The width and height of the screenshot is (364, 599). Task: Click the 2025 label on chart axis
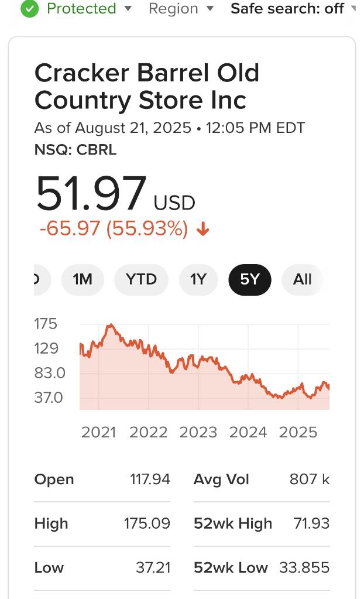[298, 433]
